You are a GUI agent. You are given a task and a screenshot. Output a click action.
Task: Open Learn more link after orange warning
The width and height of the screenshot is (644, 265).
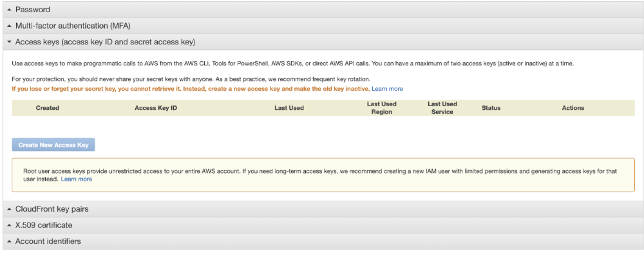click(387, 89)
